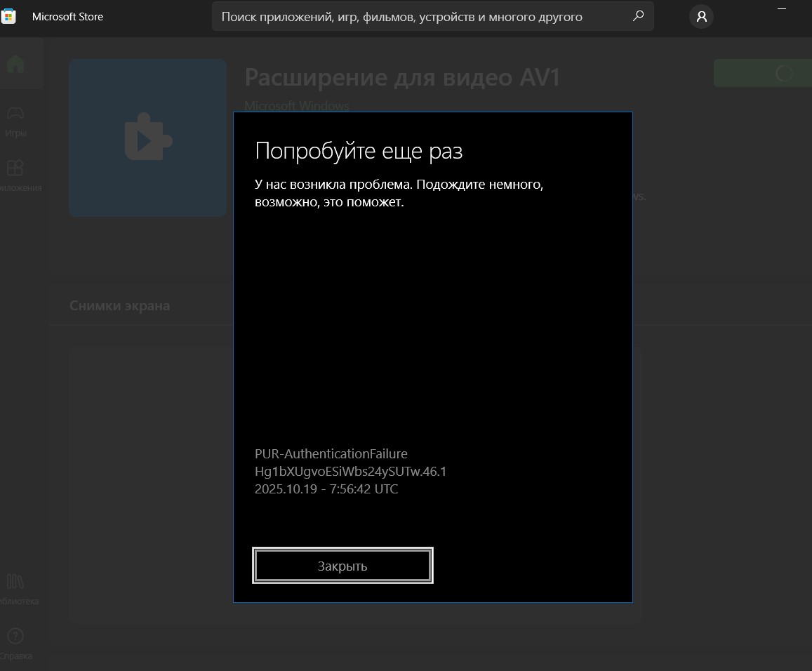Click the 'У нас возникла проблема' message text

coord(399,193)
